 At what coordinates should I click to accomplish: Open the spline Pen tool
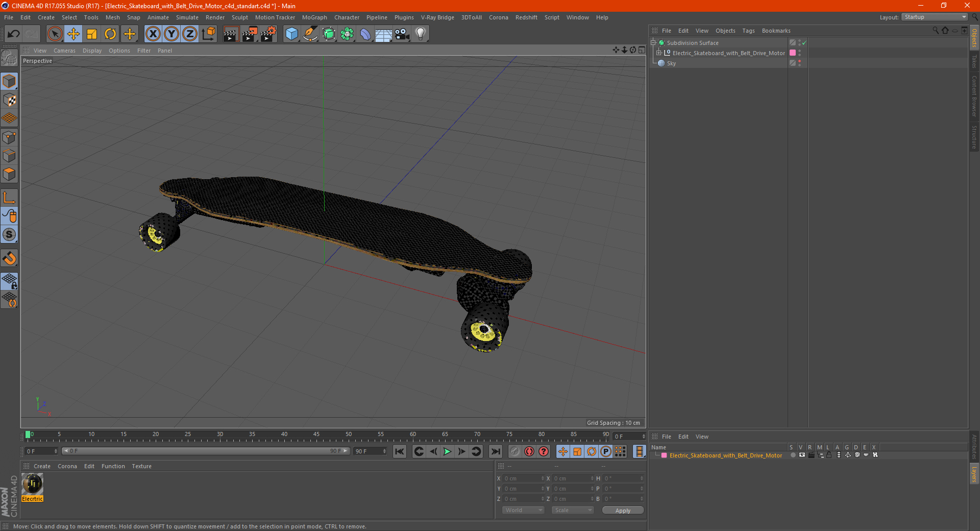[x=310, y=34]
